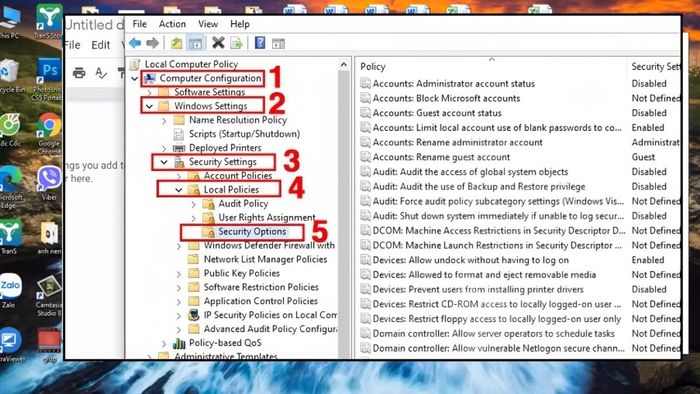
Task: Select Devices: Allow undock without having to log on
Action: [x=471, y=260]
